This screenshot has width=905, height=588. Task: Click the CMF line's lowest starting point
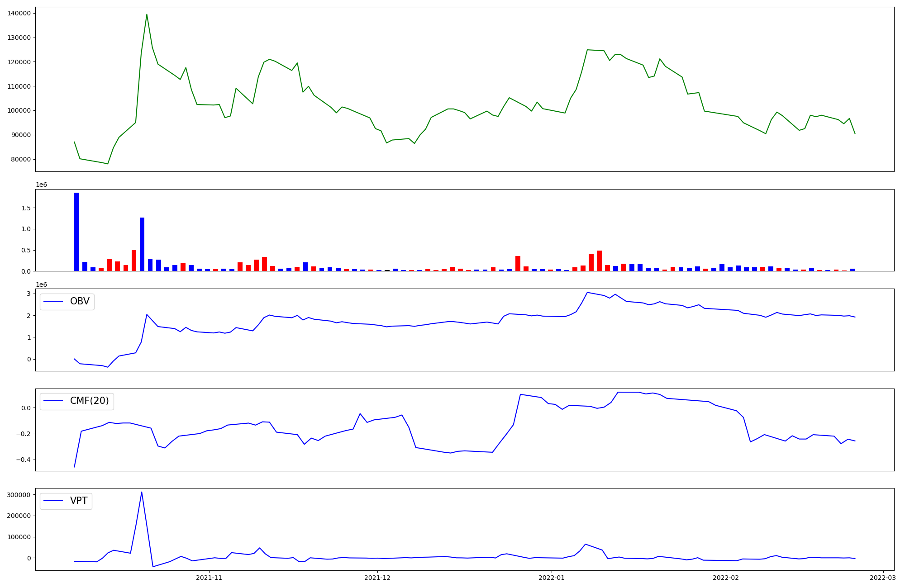point(75,466)
